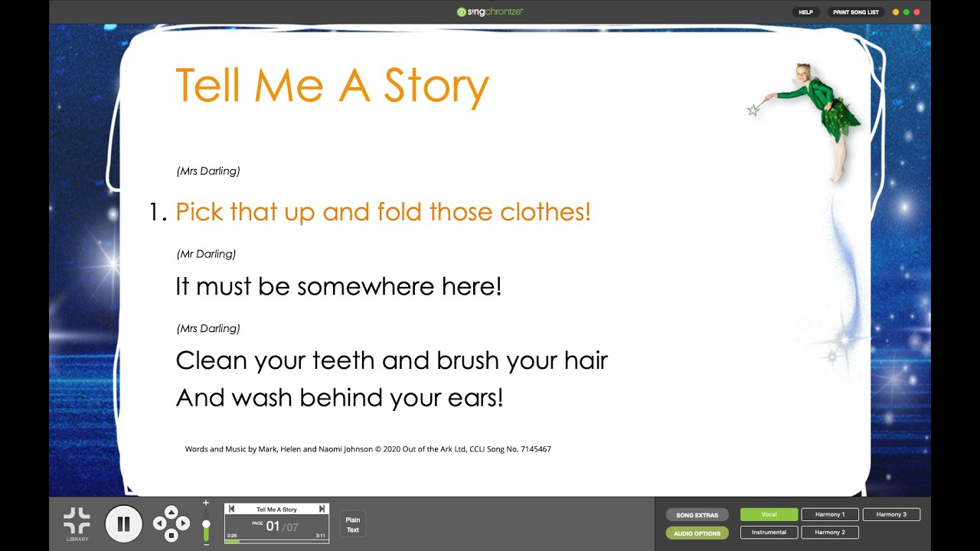Click the volume slider knob
The image size is (980, 551).
206,525
